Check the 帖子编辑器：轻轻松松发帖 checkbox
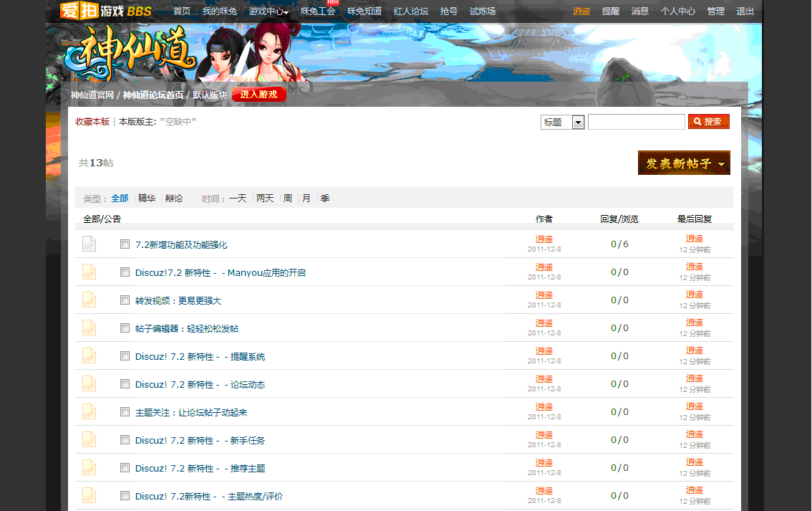Image resolution: width=812 pixels, height=511 pixels. coord(125,328)
